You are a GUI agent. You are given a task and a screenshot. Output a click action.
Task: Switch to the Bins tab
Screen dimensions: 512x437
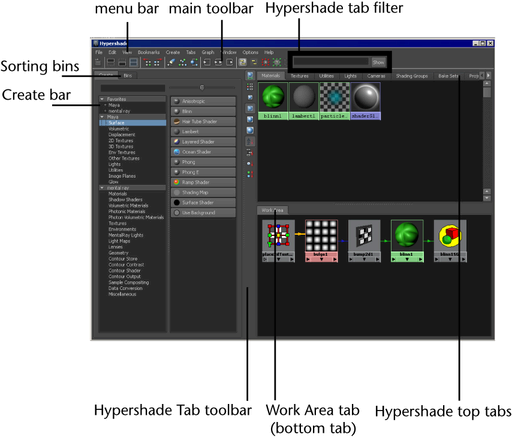click(128, 76)
